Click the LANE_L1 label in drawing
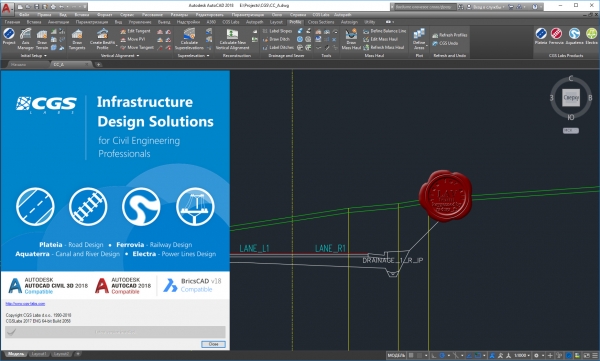This screenshot has width=600, height=361. (254, 248)
